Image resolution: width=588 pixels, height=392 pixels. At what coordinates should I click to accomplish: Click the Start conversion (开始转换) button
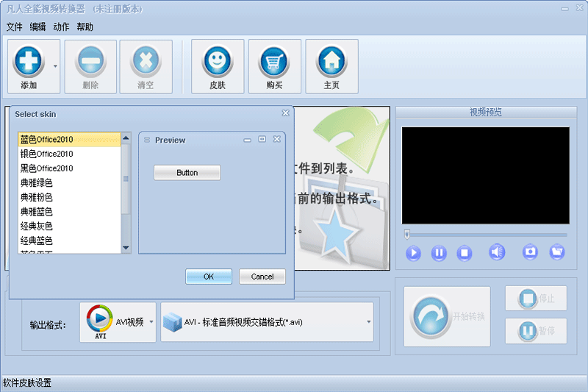coord(447,316)
